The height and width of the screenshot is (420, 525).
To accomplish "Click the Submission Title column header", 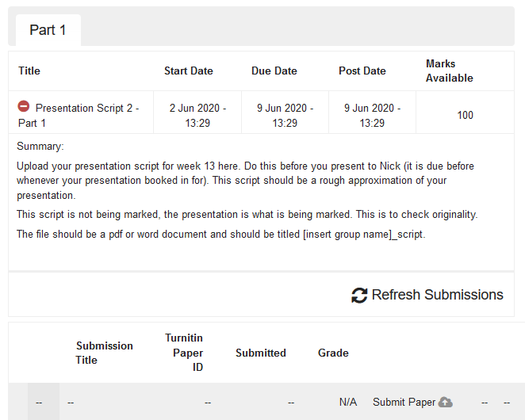I will click(104, 353).
